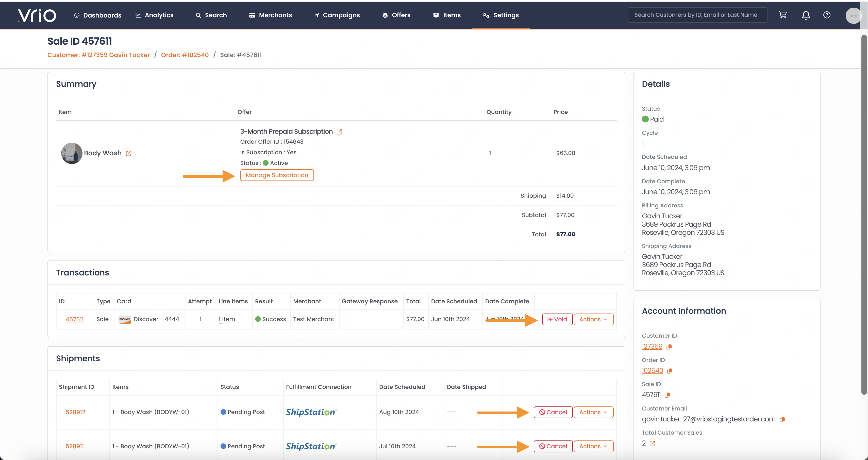Select 'Test Merchant' cell in Transactions
This screenshot has width=868, height=460.
[x=313, y=319]
